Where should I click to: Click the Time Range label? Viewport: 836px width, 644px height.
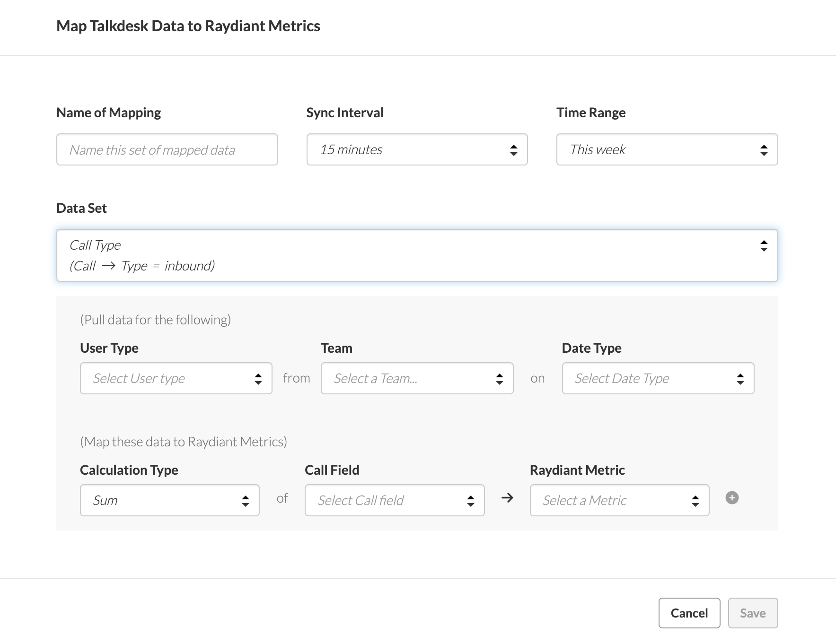(591, 113)
